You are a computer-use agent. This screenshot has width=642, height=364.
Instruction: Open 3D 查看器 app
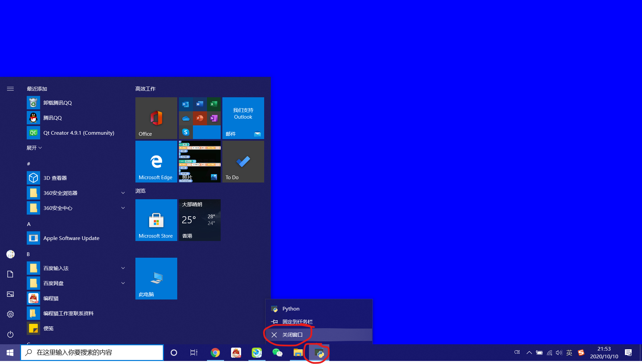77,178
